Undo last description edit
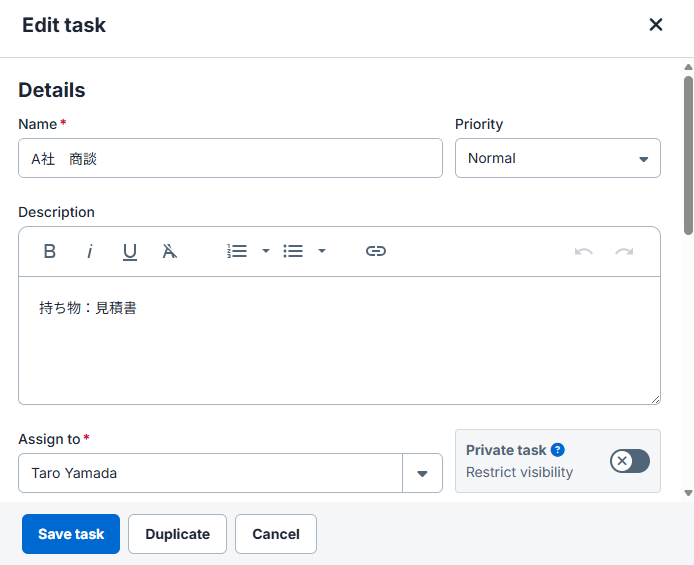694x565 pixels. coord(584,251)
